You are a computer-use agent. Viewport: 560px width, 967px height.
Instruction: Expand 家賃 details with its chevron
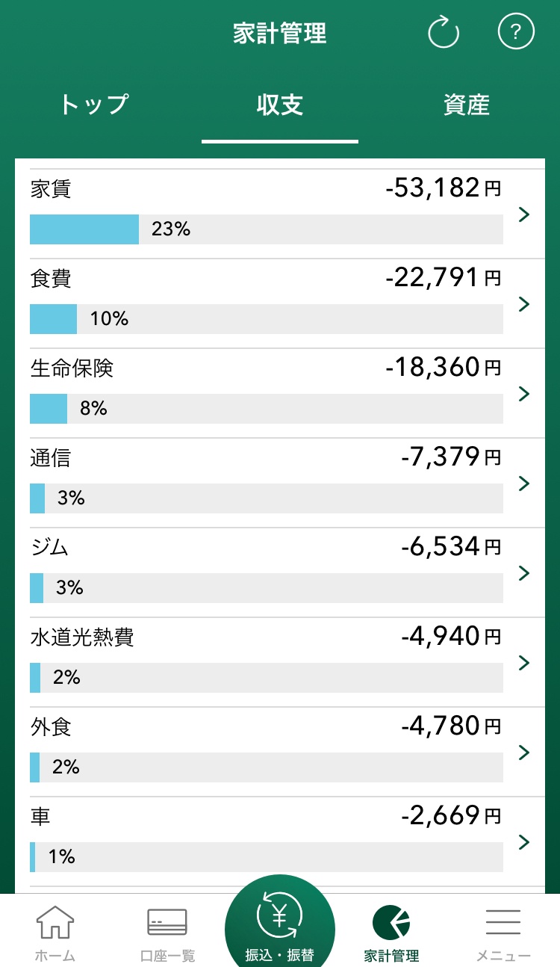tap(524, 214)
